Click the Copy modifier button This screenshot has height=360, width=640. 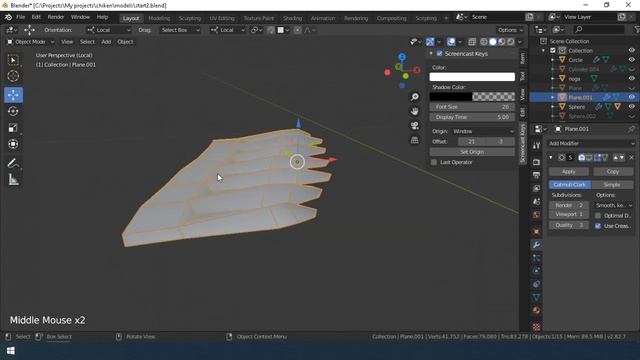coord(613,171)
